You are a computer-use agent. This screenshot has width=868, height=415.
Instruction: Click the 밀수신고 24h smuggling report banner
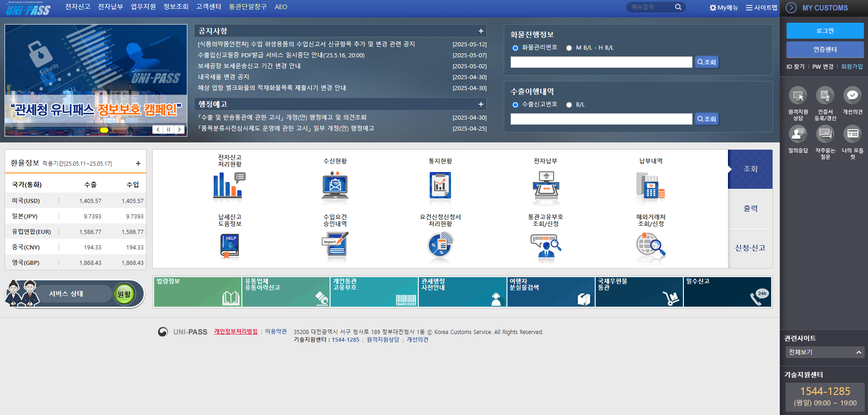(x=728, y=292)
